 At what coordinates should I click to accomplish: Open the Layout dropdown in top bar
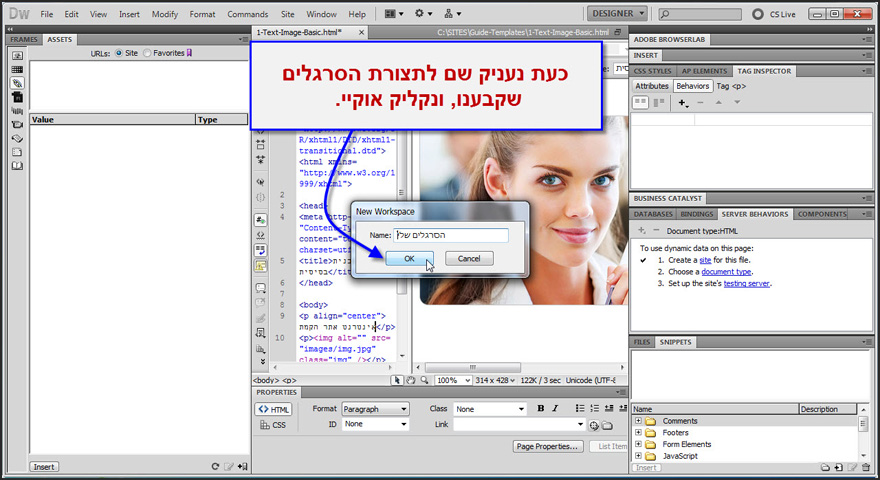pyautogui.click(x=394, y=13)
